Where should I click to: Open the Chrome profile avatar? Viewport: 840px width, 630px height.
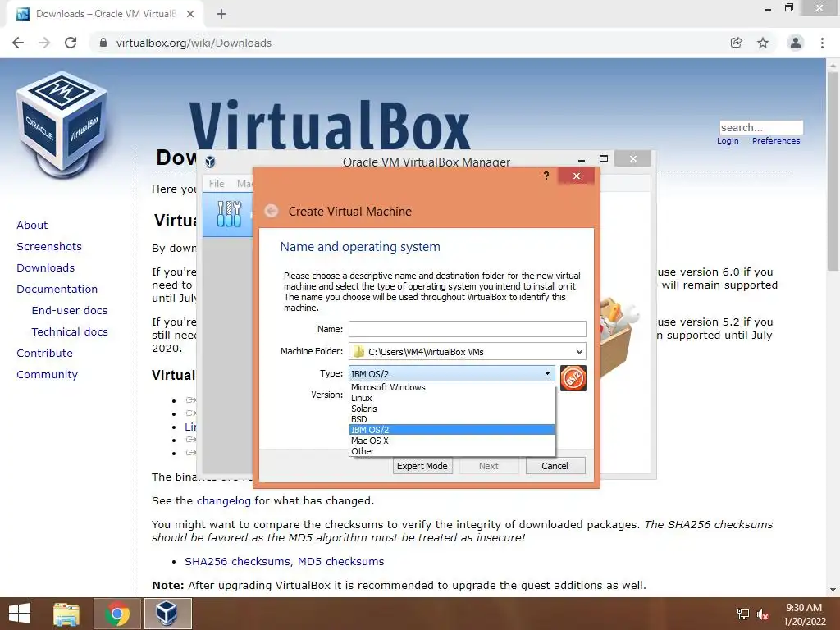click(x=796, y=43)
